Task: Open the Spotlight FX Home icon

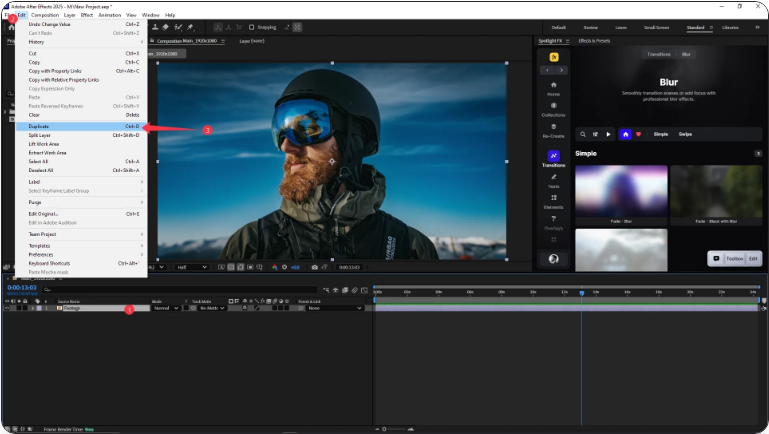Action: point(553,87)
